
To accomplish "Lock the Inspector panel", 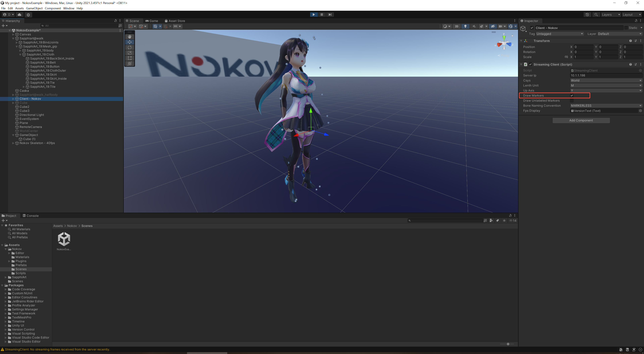I will (636, 21).
